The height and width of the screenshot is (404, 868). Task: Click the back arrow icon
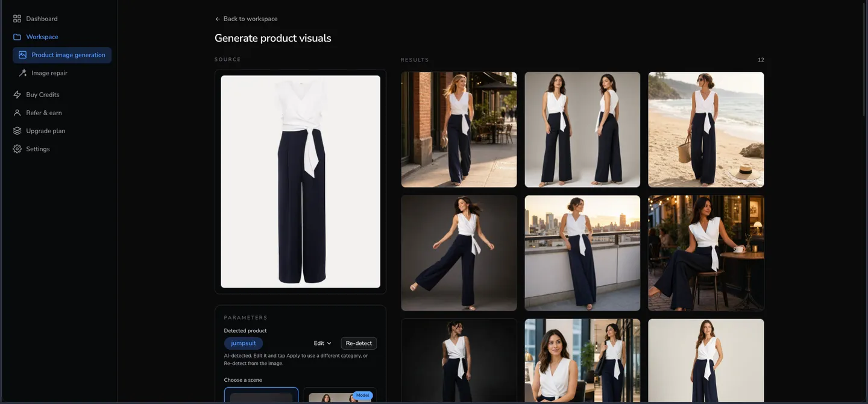(x=218, y=19)
